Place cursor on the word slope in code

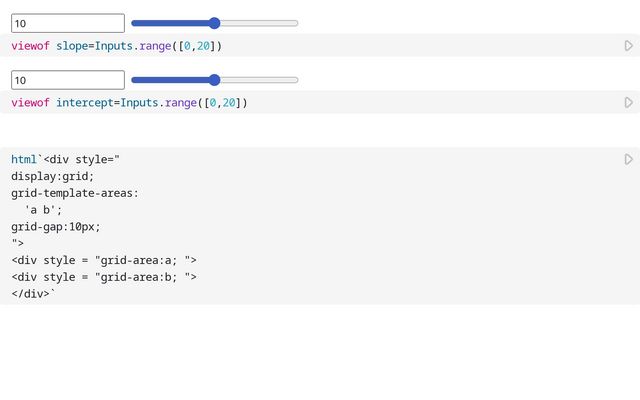tap(72, 46)
